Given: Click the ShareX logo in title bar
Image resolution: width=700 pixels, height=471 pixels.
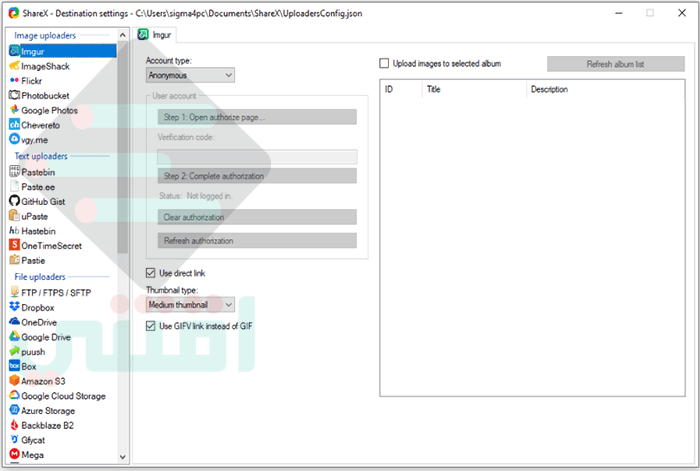Looking at the screenshot, I should coord(14,13).
